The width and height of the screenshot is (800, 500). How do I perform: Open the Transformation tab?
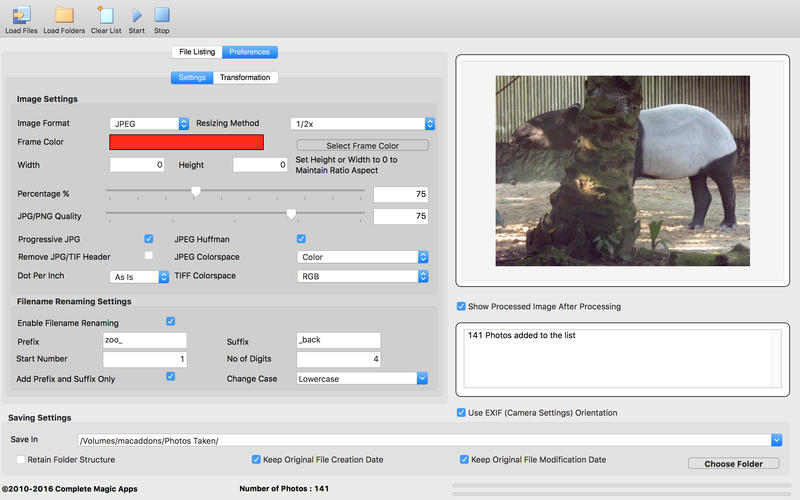245,78
